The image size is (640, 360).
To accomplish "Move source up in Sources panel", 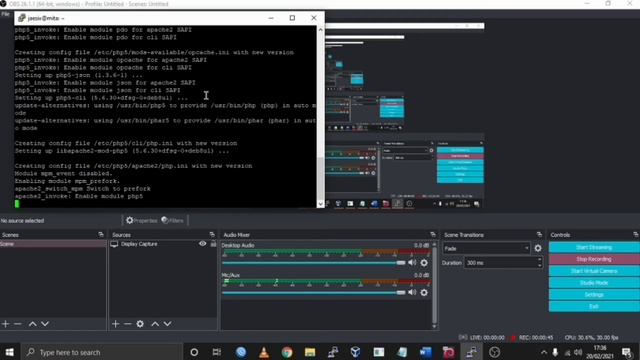I will 155,324.
